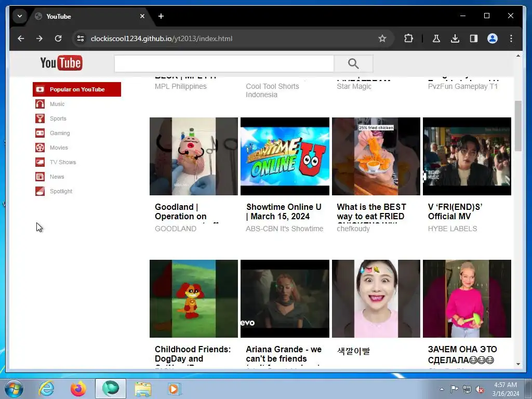This screenshot has width=532, height=399.
Task: Click the Star Magic channel name
Action: (354, 86)
